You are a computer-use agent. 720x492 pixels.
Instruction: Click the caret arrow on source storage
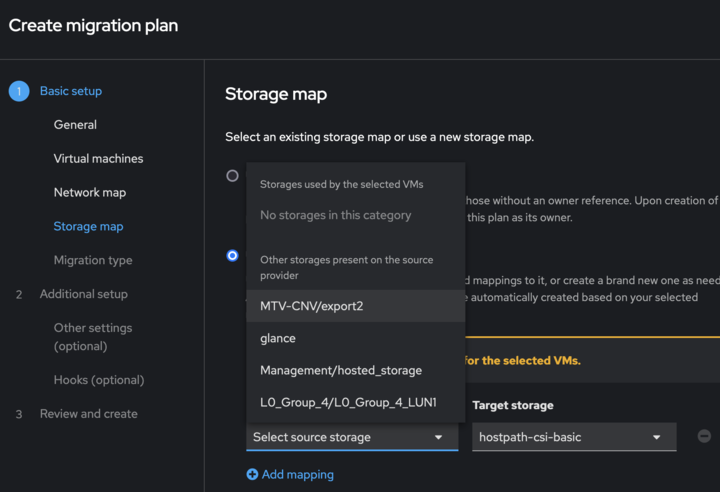(x=438, y=438)
